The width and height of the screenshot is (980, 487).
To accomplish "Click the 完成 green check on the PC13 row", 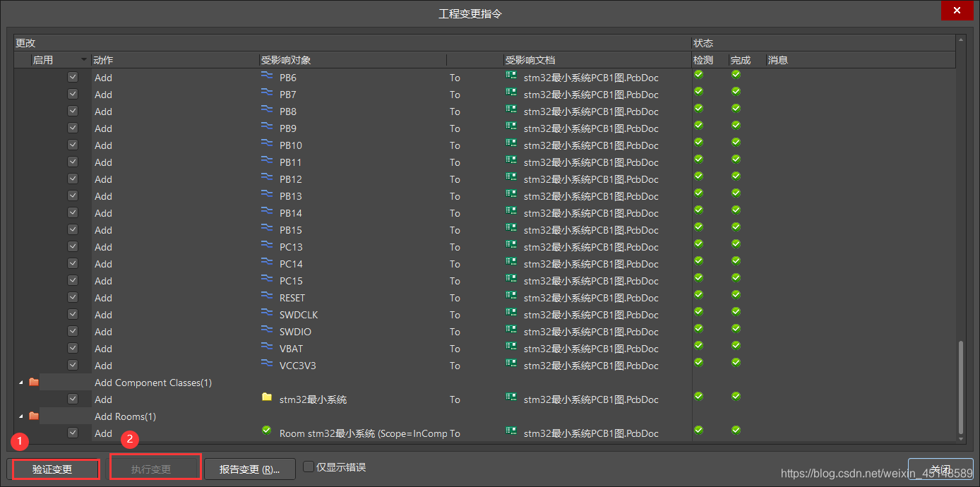I will 736,246.
